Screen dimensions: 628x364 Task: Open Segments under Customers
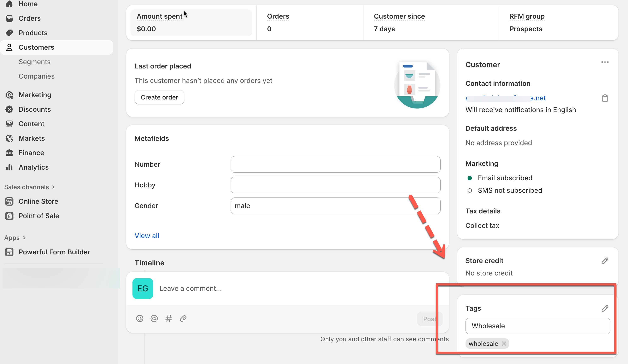(x=34, y=62)
